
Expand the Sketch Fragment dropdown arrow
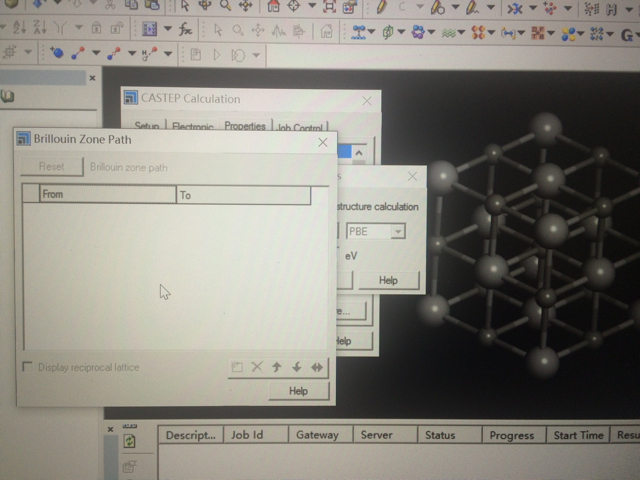[491, 7]
